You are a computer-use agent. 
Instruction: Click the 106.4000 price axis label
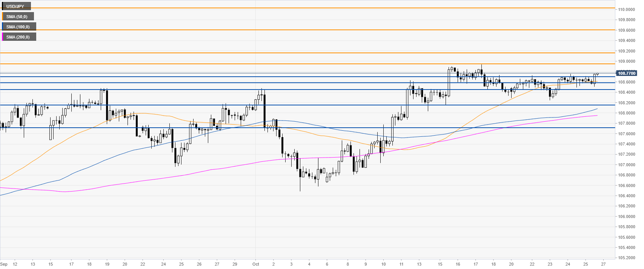(x=626, y=196)
